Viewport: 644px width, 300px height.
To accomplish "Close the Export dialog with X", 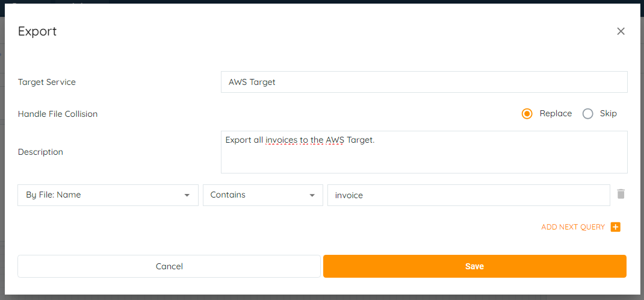I will point(621,31).
